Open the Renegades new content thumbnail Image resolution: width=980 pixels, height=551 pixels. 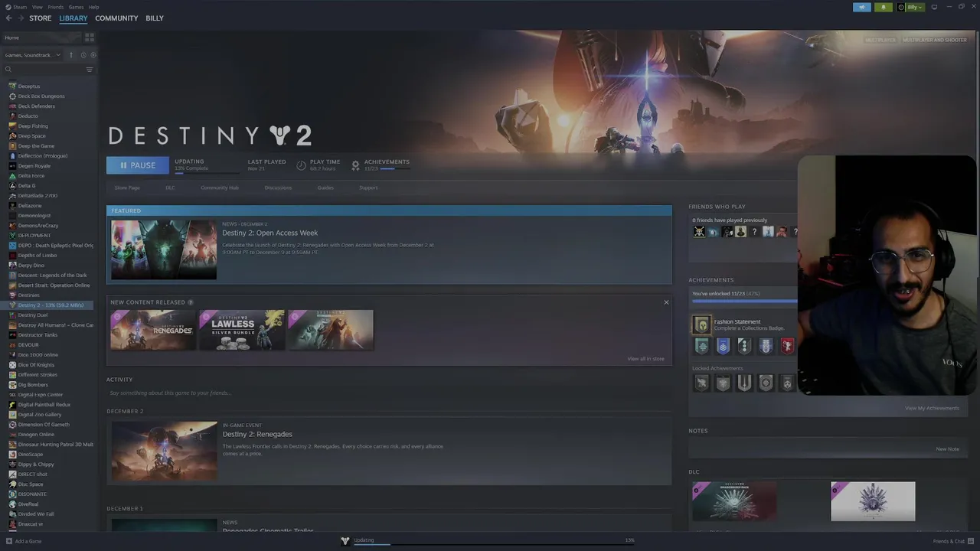click(x=153, y=330)
